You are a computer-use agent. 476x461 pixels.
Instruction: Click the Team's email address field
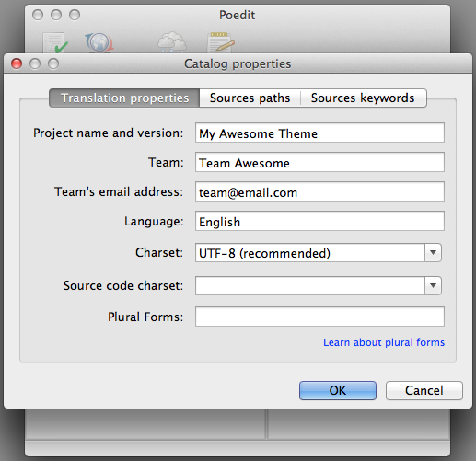pos(319,191)
